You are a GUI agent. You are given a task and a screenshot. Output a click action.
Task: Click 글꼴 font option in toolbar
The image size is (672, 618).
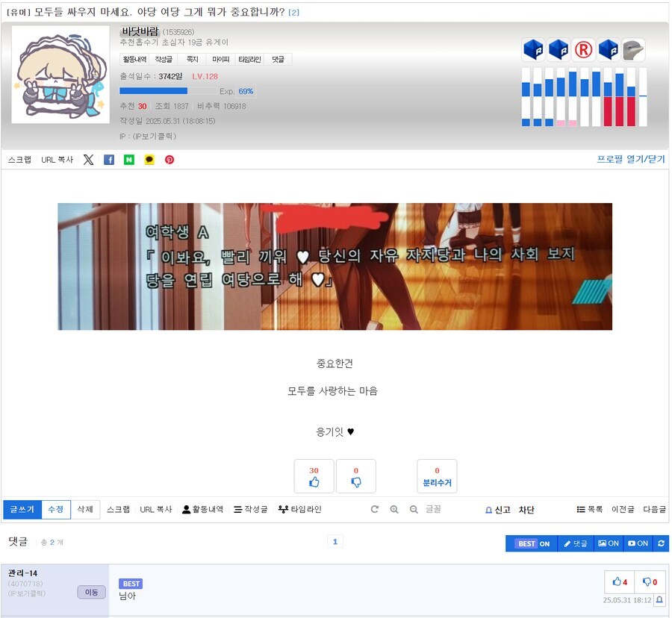[433, 509]
